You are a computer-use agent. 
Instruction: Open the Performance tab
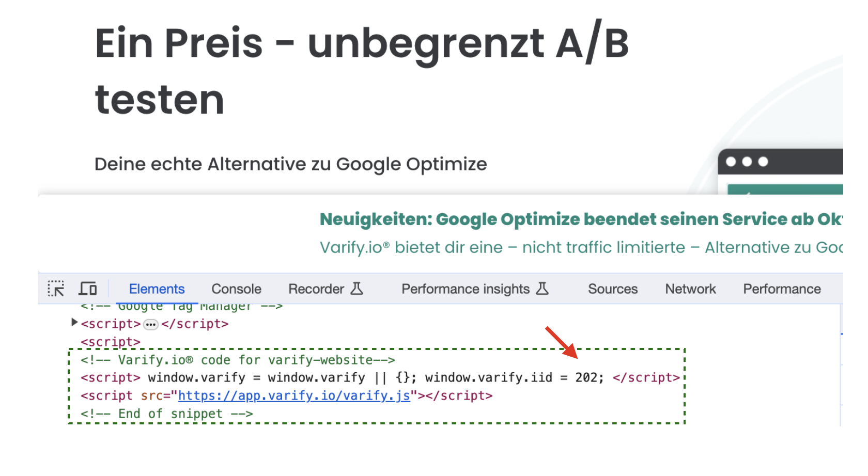782,289
